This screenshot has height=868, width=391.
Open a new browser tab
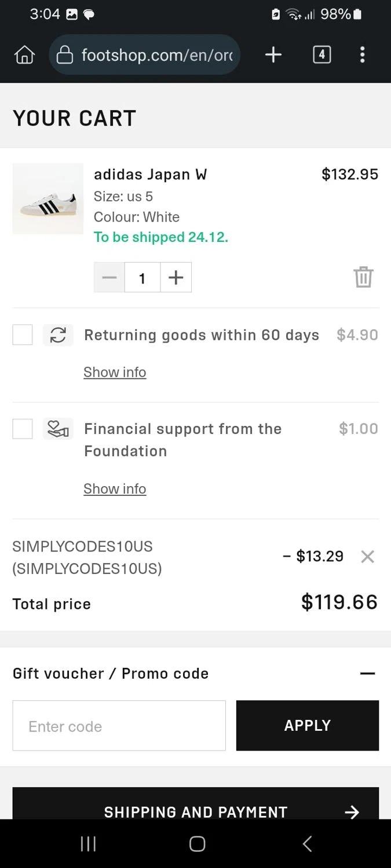[273, 55]
